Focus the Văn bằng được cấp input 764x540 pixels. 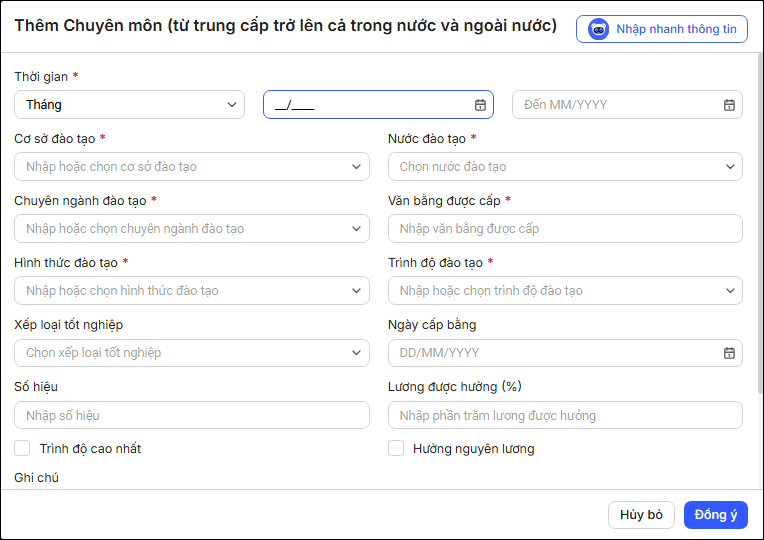[x=565, y=229]
